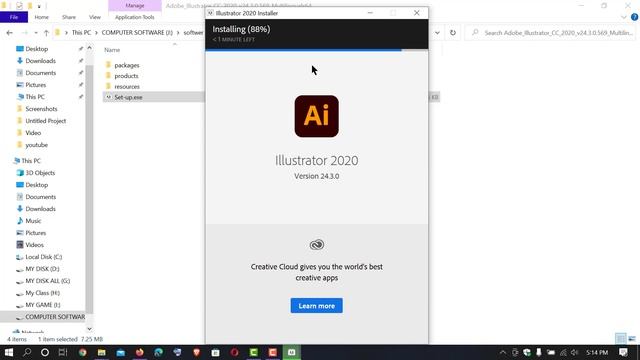This screenshot has width=640, height=360.
Task: Open File Explorer taskbar icon
Action: pos(101,352)
